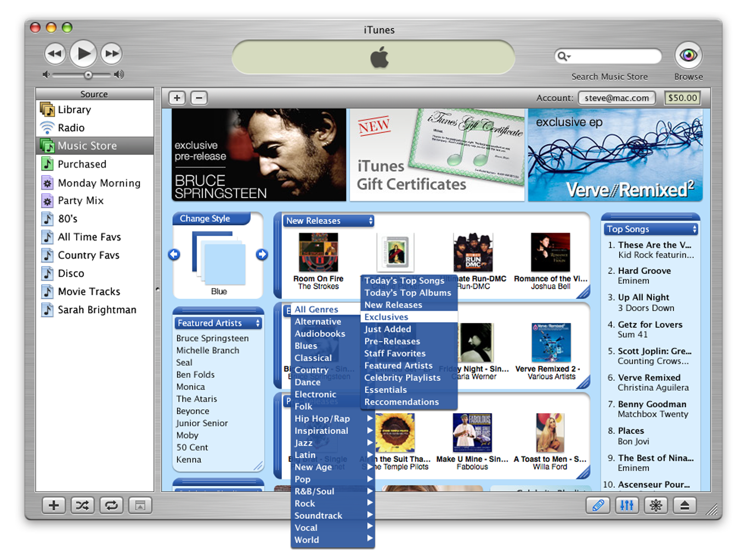Open Romance of the Violin album cover
Image resolution: width=747 pixels, height=560 pixels.
[550, 252]
